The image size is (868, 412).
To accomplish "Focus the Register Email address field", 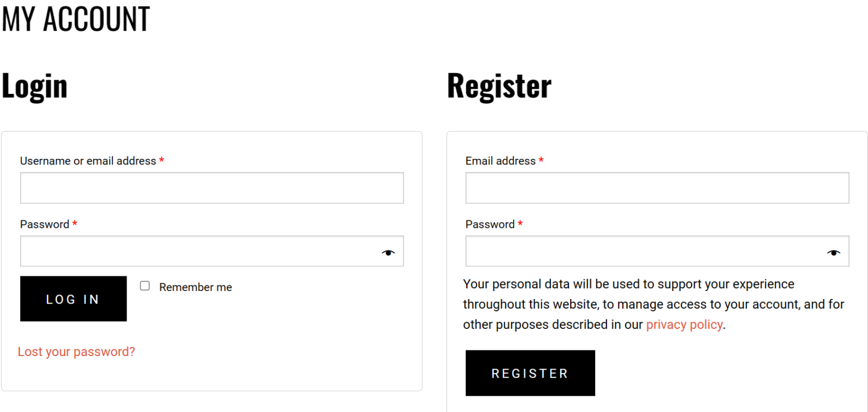I will pyautogui.click(x=657, y=188).
